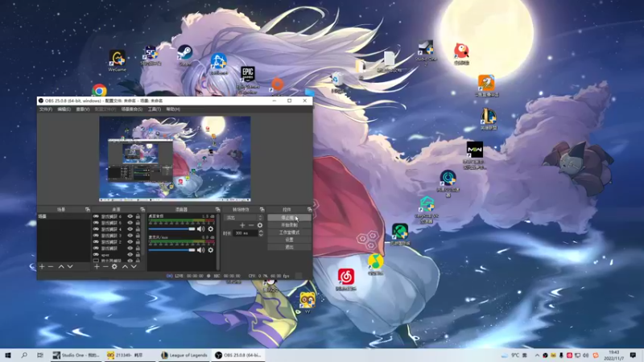This screenshot has height=362, width=644.
Task: Click the 退出 button in controls
Action: [289, 247]
